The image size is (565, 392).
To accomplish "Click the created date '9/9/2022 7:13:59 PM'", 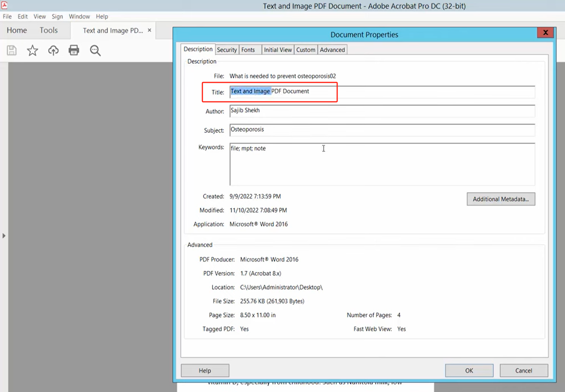I will coord(255,196).
